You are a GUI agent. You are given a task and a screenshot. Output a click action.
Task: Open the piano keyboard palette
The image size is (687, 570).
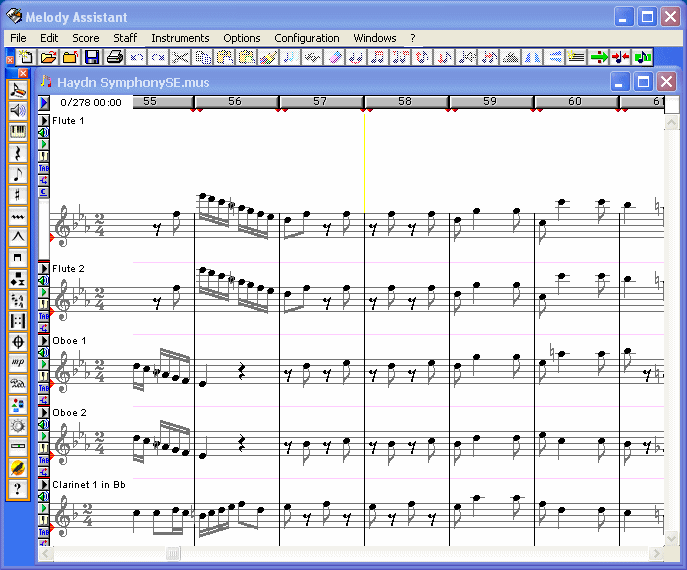[18, 131]
